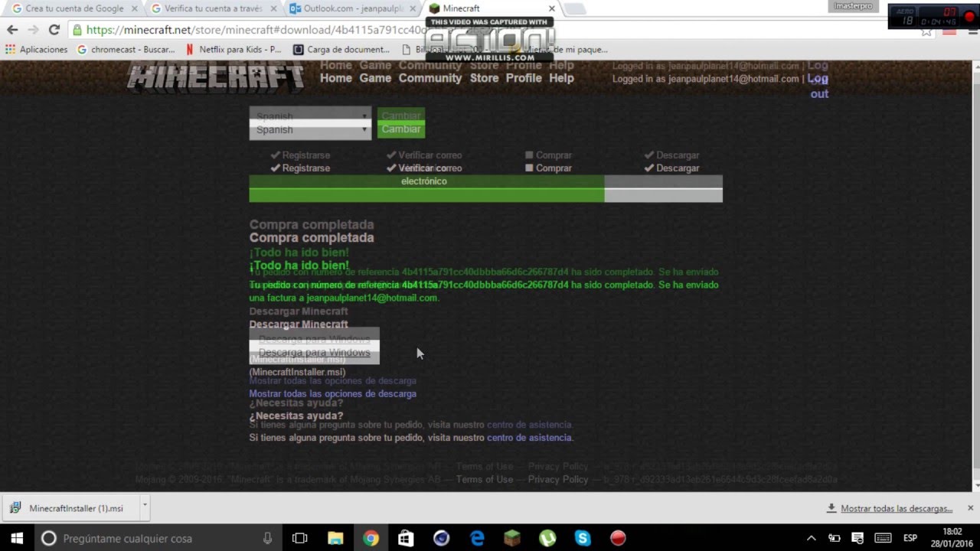The height and width of the screenshot is (551, 980).
Task: Open the taskbar clock showing 18:02
Action: point(952,538)
